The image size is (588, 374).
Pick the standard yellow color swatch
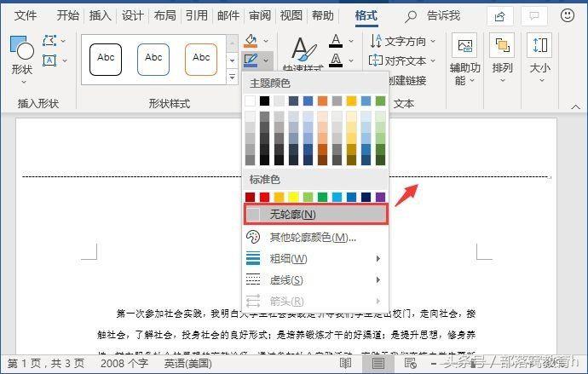point(294,197)
